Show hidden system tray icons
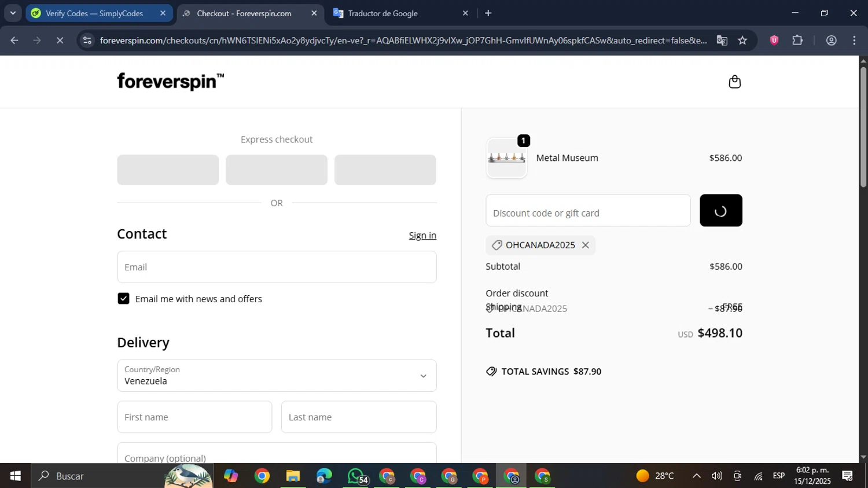 coord(697,476)
